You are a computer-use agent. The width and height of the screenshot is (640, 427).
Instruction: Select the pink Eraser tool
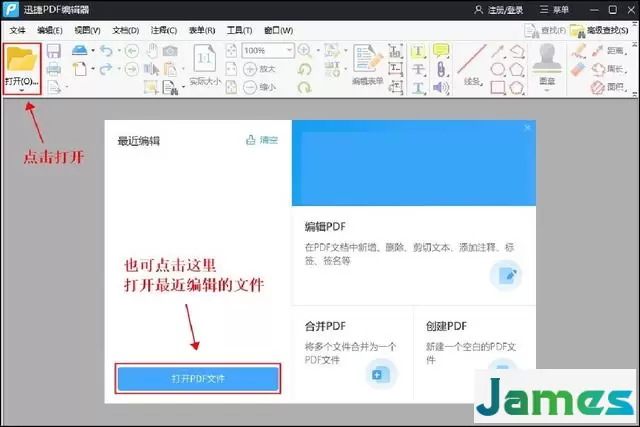[x=578, y=69]
